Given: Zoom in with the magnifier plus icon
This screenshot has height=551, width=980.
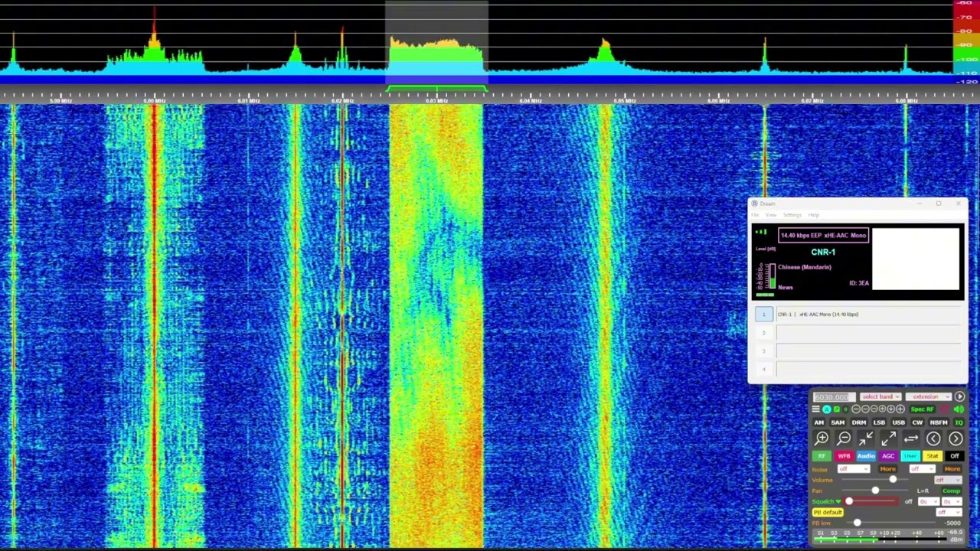Looking at the screenshot, I should tap(821, 439).
